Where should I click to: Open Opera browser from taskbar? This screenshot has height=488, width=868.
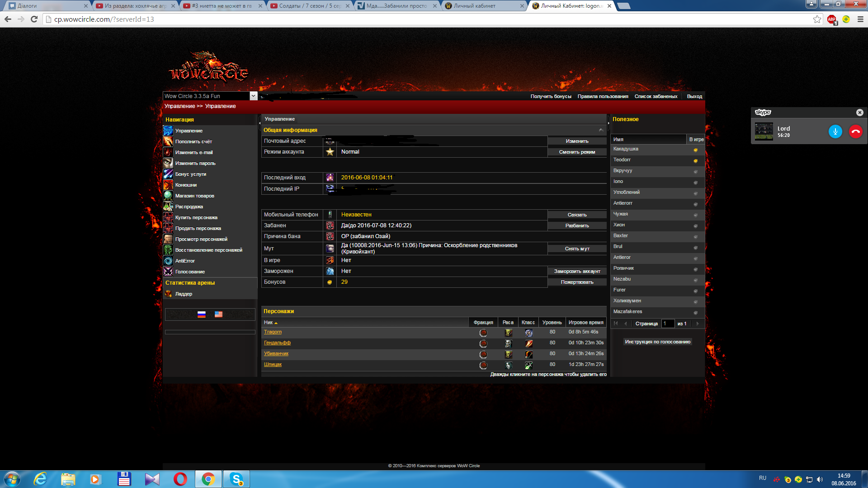180,479
